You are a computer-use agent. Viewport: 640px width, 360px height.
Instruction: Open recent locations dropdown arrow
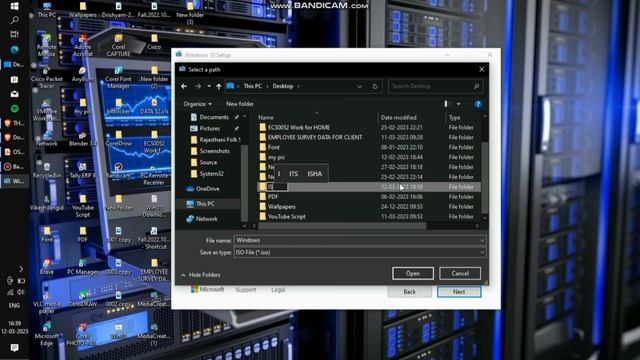209,87
